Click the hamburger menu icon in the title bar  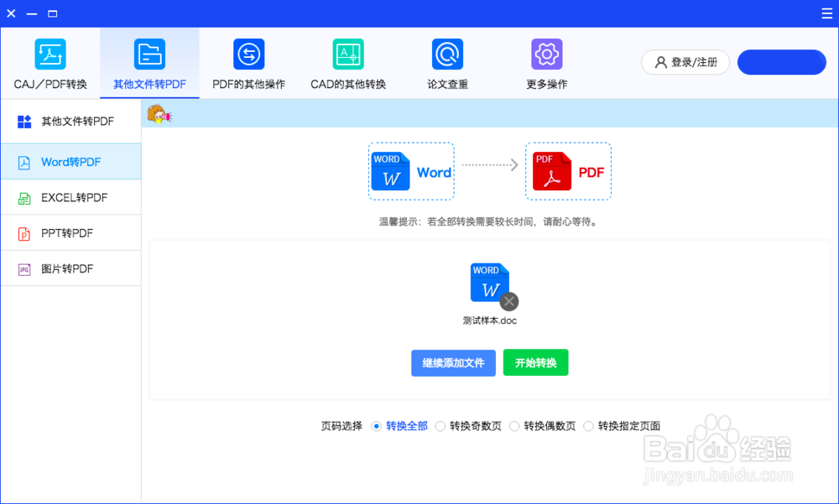coord(826,13)
